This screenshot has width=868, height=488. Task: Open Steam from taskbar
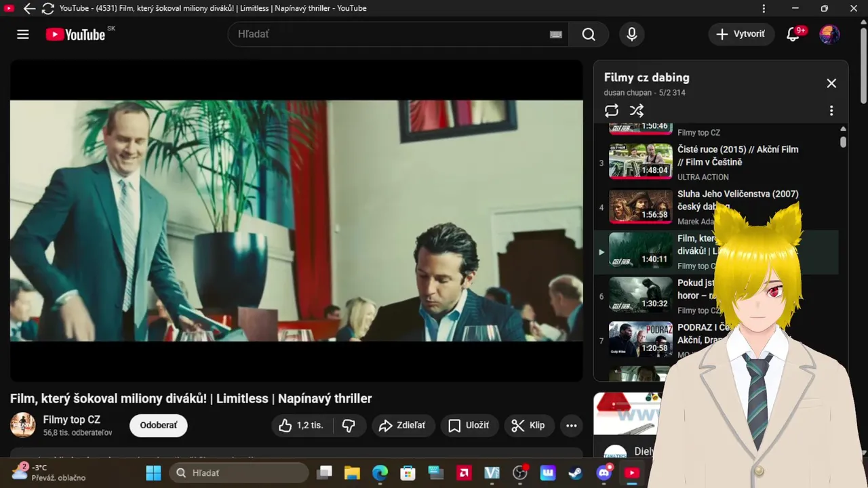pyautogui.click(x=576, y=473)
